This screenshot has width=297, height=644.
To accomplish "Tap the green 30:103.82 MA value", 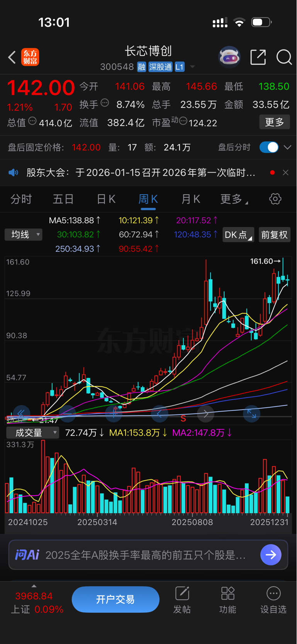I will pos(78,234).
